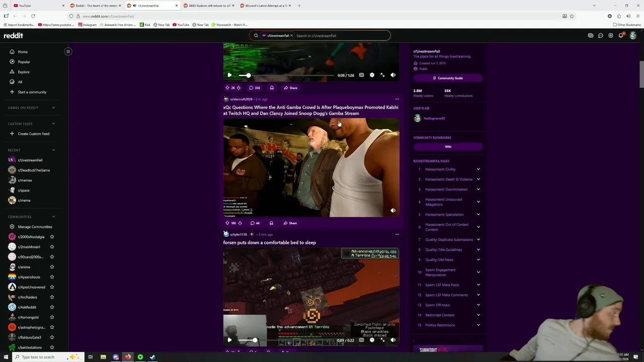Open settings gear on the forsen video player
Viewport: 644px width, 362px height.
[x=372, y=340]
